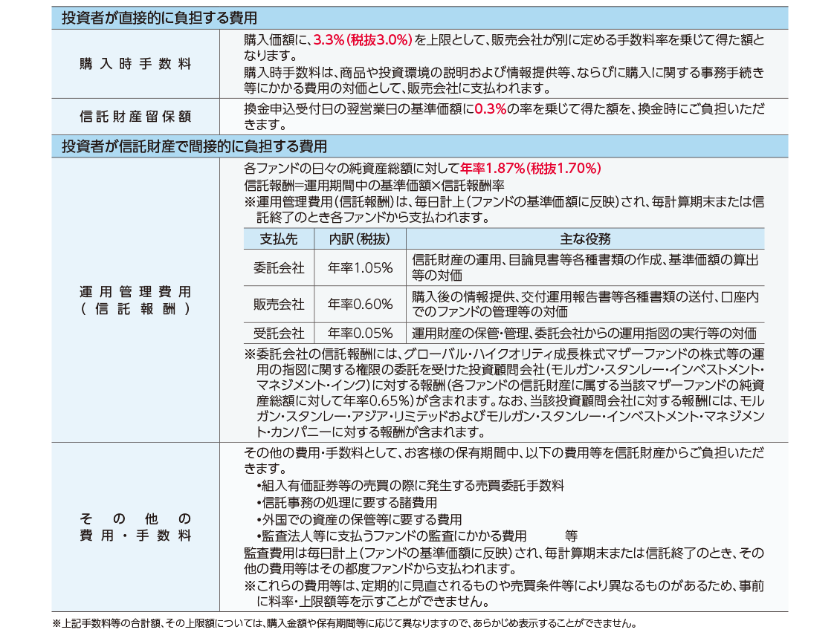Select the その他の費用・手数料 row label
This screenshot has width=840, height=644.
click(x=135, y=527)
